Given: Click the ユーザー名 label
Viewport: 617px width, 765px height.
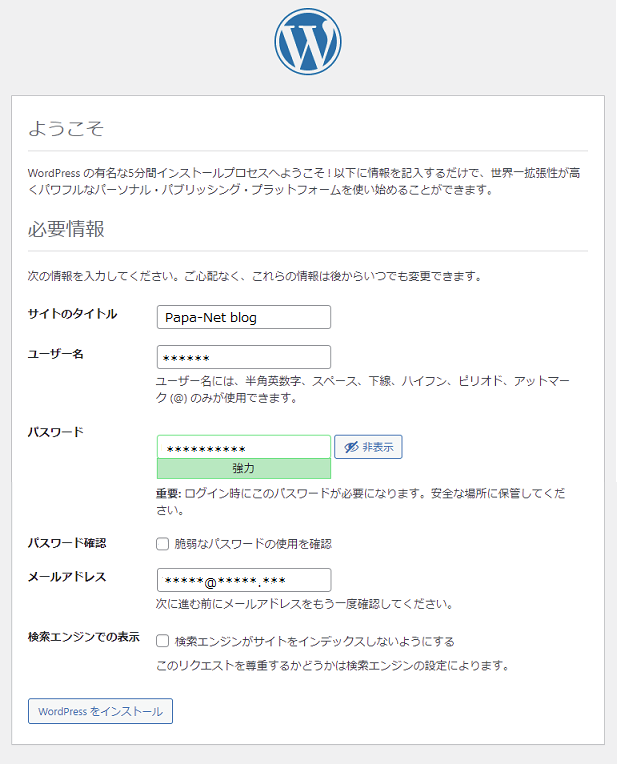Looking at the screenshot, I should [56, 354].
